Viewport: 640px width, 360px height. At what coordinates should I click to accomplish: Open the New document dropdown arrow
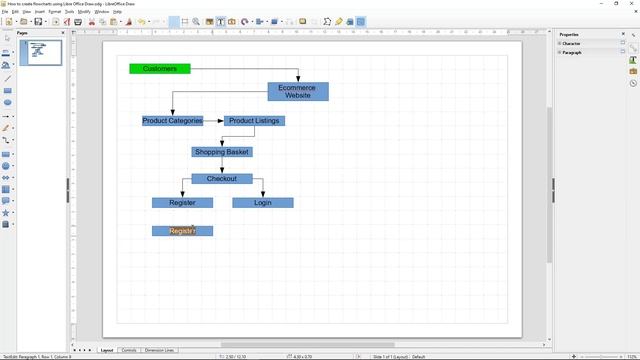tap(16, 22)
